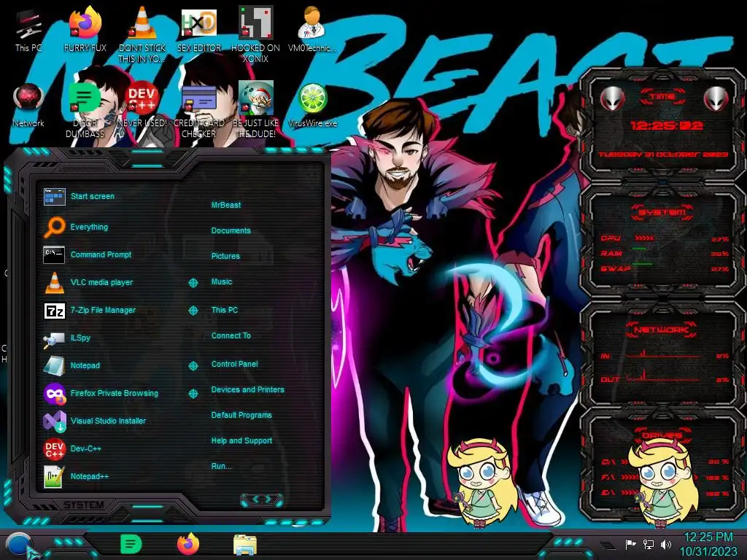Open Command Prompt from start menu
This screenshot has width=747, height=560.
click(x=88, y=254)
